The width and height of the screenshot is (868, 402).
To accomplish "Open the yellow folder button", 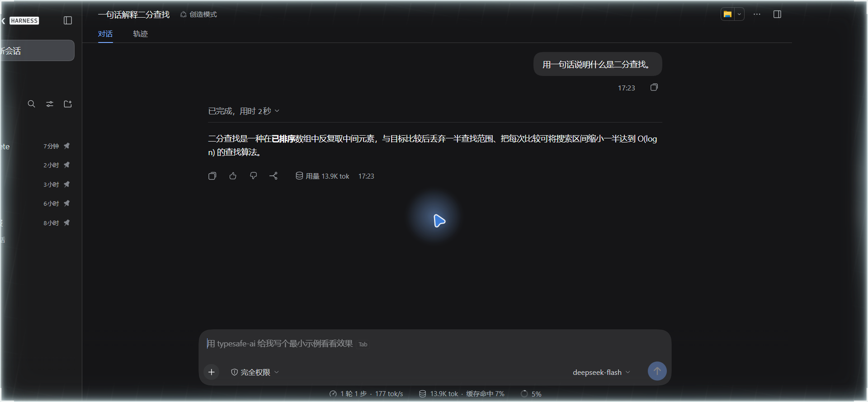I will (727, 14).
